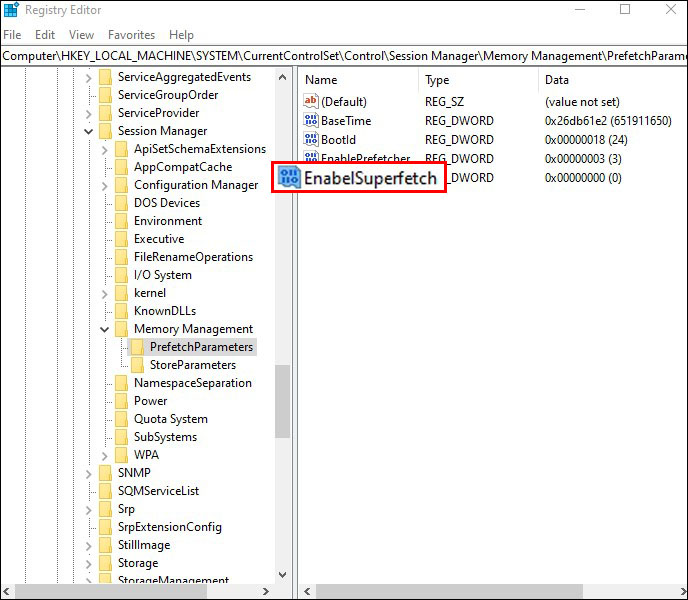
Task: Select the DOS Devices folder icon
Action: (x=121, y=203)
